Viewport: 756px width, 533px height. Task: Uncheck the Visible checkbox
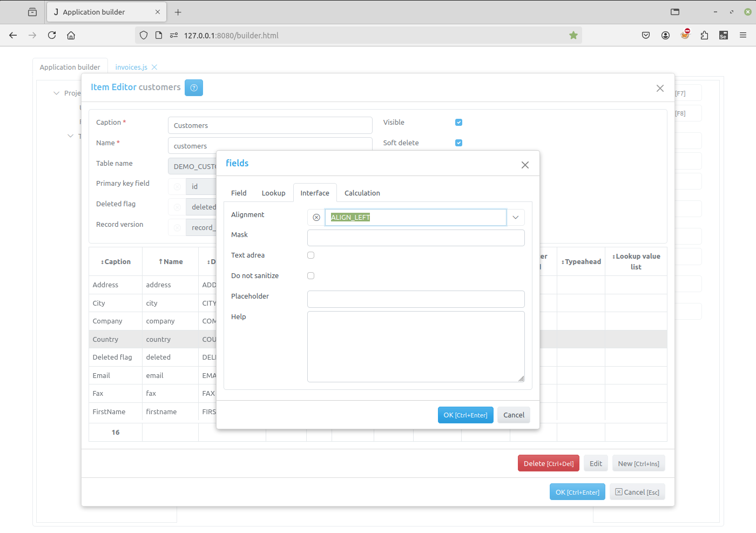point(458,122)
